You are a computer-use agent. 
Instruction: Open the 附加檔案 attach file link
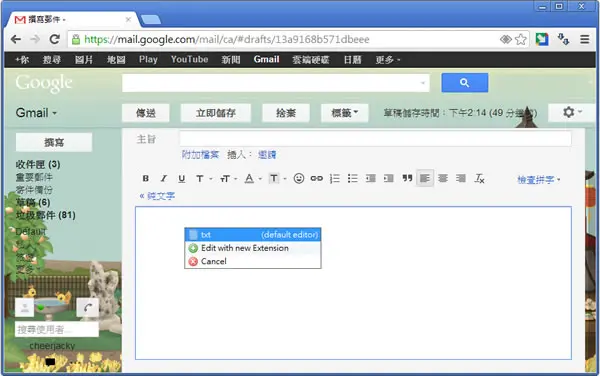[x=200, y=155]
